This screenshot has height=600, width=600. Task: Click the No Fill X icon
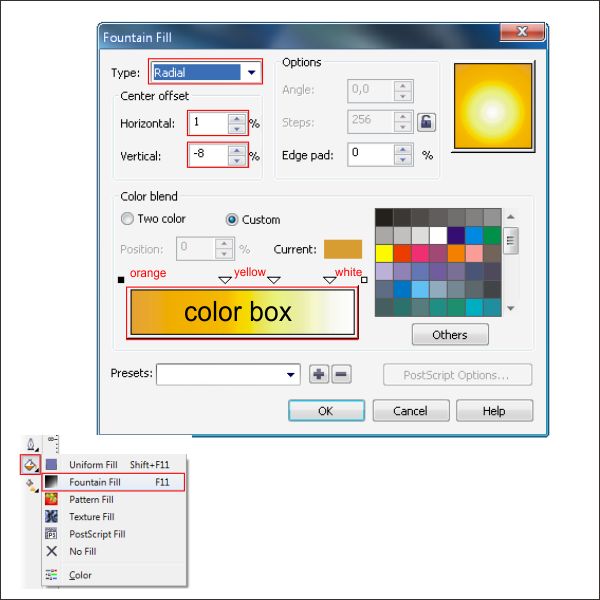pyautogui.click(x=51, y=551)
